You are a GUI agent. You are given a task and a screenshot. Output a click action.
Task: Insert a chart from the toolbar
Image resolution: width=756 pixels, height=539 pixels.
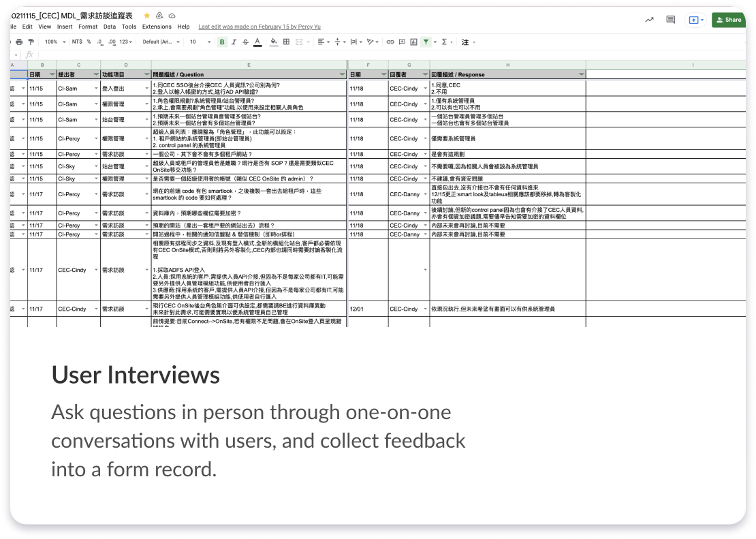[x=413, y=42]
